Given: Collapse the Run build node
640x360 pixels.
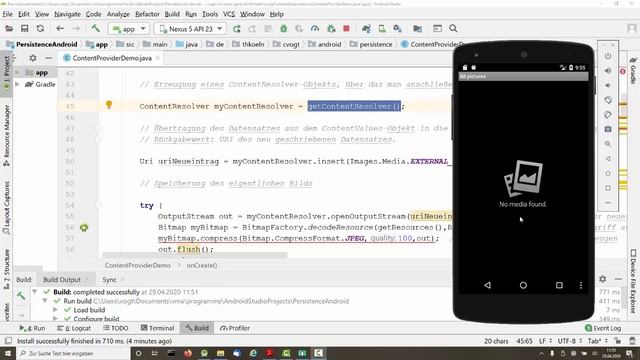Looking at the screenshot, I should coord(45,301).
